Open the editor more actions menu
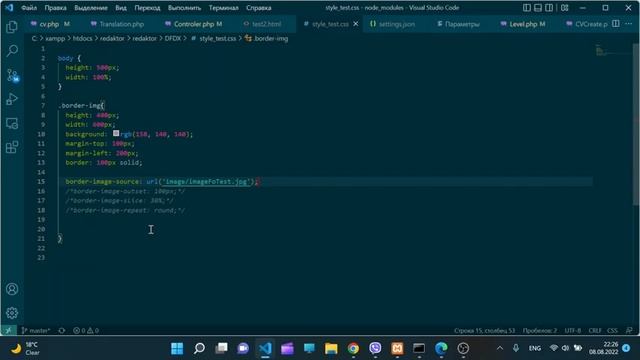Screen dimensions: 640x360 [629, 24]
